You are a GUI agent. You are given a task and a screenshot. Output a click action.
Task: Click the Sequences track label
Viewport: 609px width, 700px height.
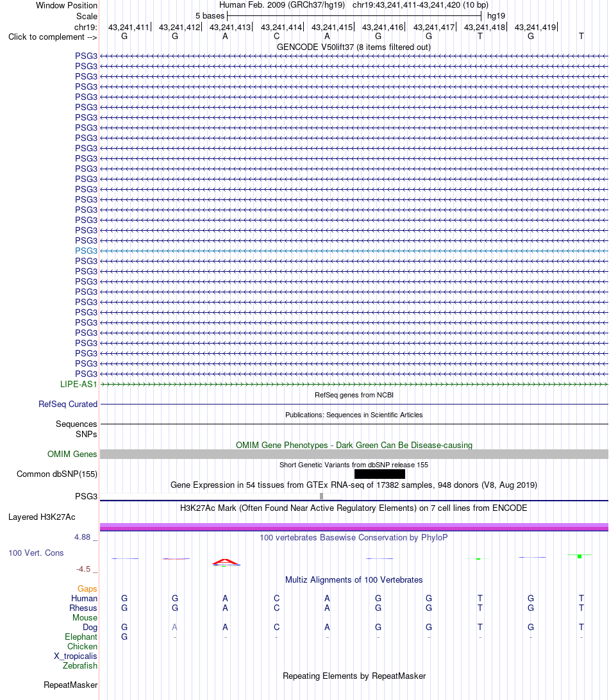point(76,424)
